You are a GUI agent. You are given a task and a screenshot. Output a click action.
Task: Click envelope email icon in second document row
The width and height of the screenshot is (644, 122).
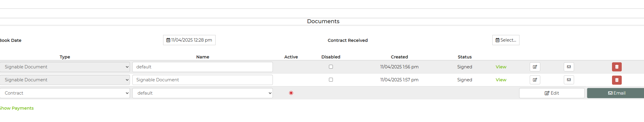tap(569, 80)
